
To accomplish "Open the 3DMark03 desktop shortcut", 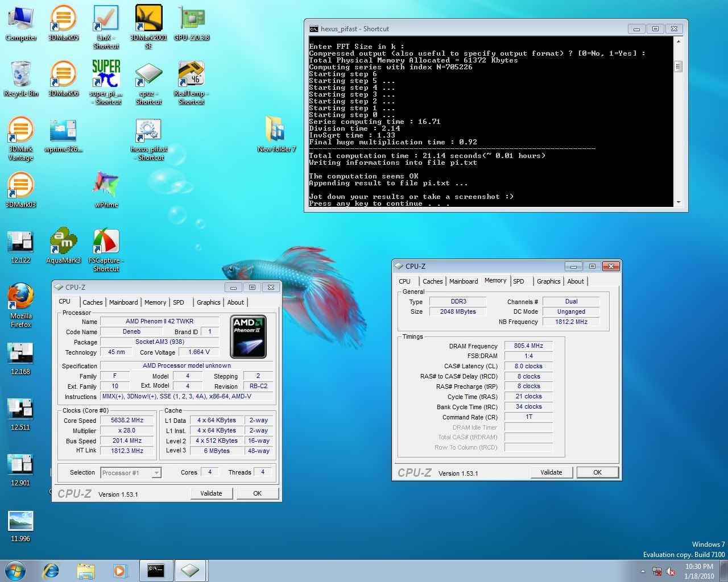I will pos(21,190).
